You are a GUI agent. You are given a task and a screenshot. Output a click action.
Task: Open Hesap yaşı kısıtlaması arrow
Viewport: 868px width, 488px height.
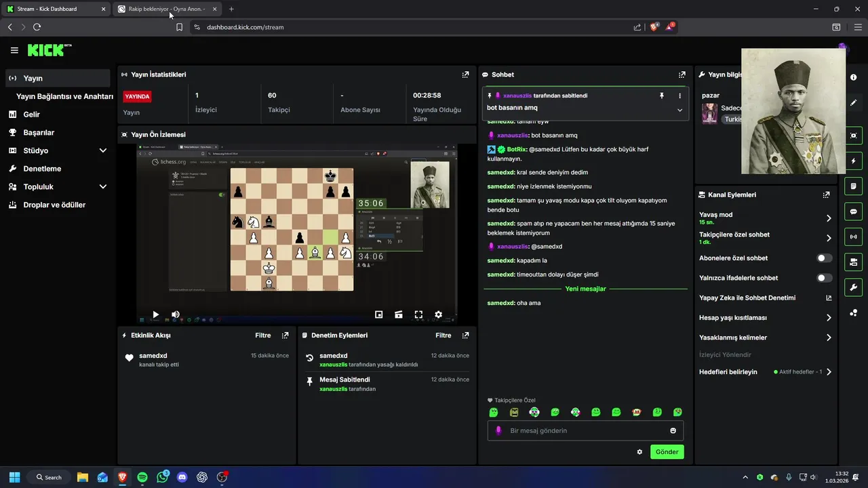pos(829,318)
